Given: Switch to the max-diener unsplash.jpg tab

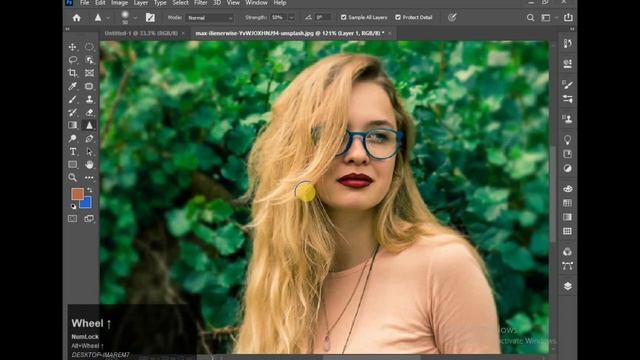Looking at the screenshot, I should pos(289,33).
